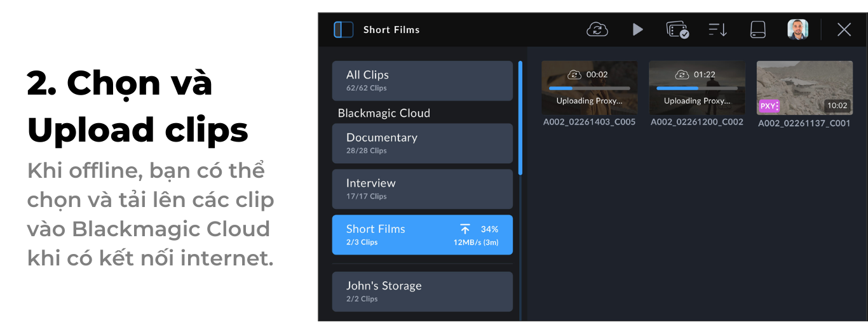The width and height of the screenshot is (868, 334).
Task: Select clip thumbnail A002_02261137_C001
Action: click(x=804, y=88)
